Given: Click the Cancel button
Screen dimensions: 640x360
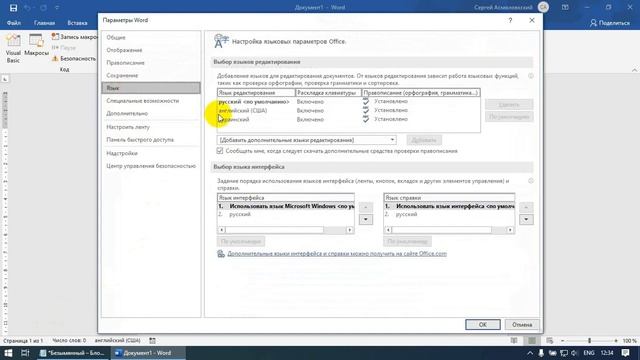Looking at the screenshot, I should 522,324.
